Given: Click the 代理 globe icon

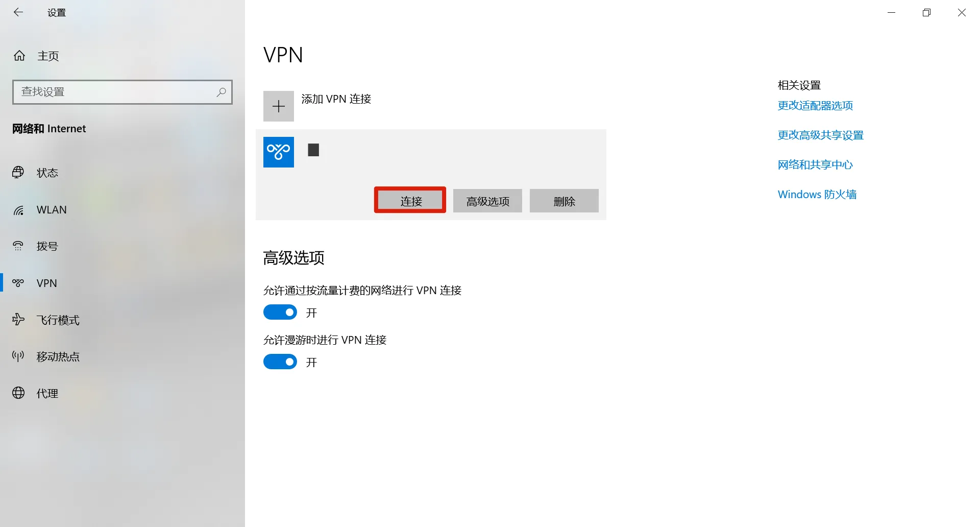Looking at the screenshot, I should pyautogui.click(x=18, y=393).
